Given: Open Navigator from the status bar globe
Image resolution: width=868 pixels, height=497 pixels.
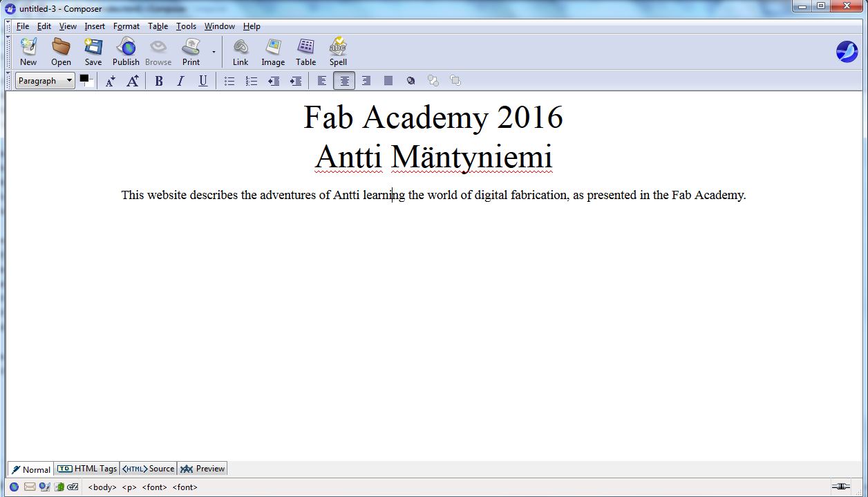Looking at the screenshot, I should click(x=14, y=487).
